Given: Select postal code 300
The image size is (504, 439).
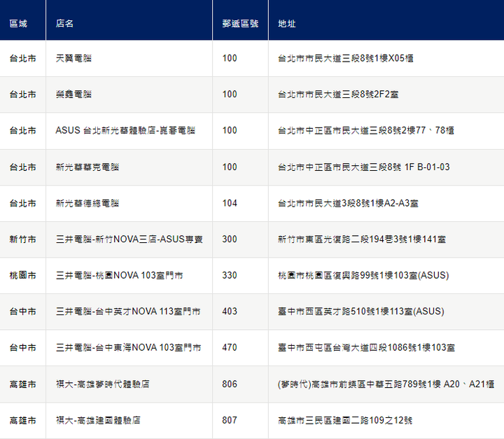Looking at the screenshot, I should click(x=230, y=239).
